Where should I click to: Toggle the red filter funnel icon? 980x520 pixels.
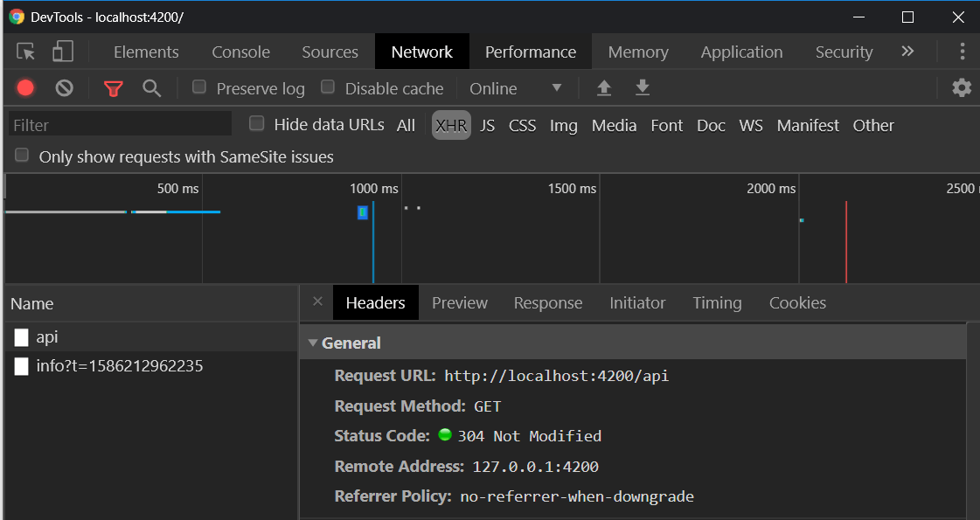113,88
